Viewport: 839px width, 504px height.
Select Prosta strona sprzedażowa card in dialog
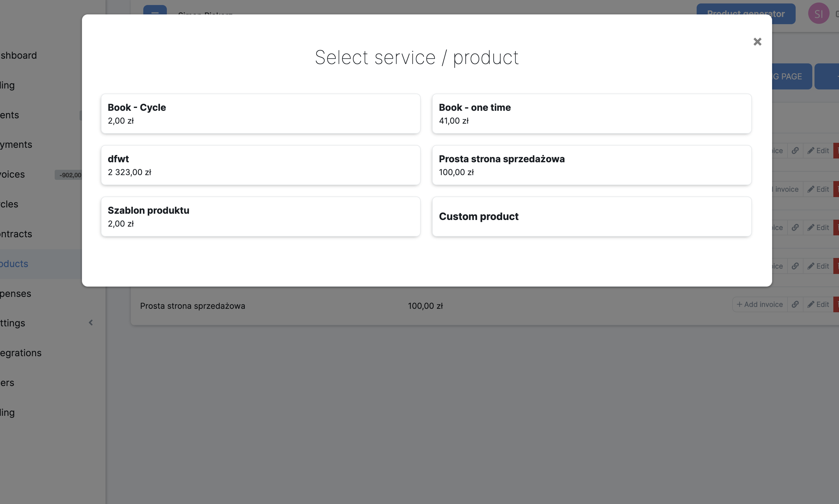pyautogui.click(x=591, y=165)
